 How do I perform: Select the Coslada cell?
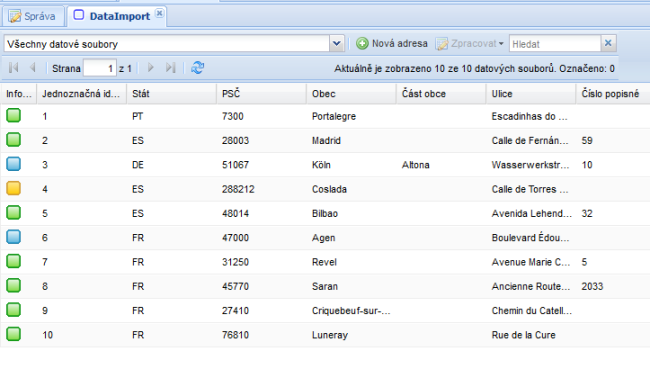tap(329, 189)
